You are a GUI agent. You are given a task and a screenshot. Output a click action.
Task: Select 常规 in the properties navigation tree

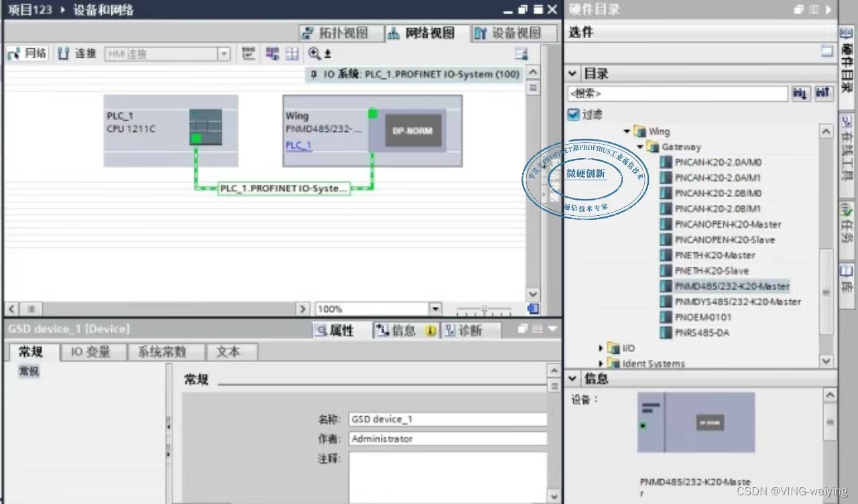(29, 372)
